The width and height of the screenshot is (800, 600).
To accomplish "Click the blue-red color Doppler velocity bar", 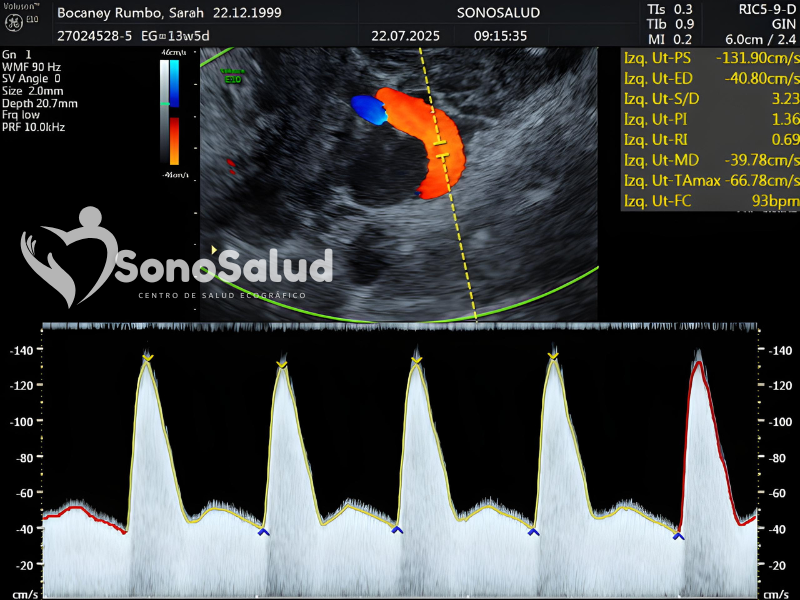I will click(x=174, y=111).
